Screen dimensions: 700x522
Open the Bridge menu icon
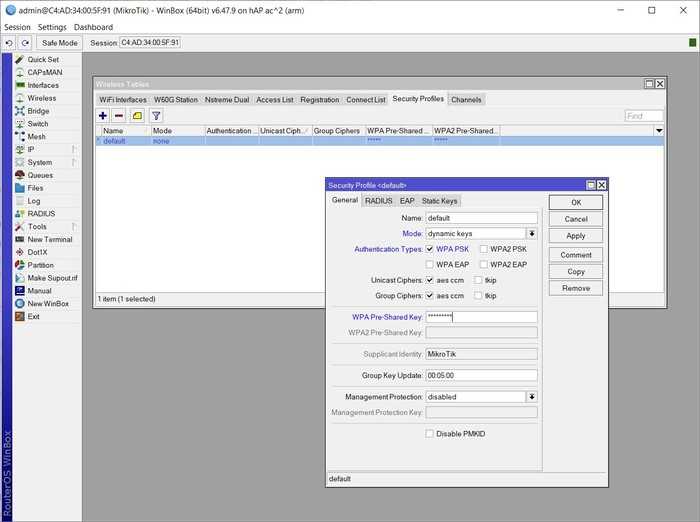coord(20,111)
